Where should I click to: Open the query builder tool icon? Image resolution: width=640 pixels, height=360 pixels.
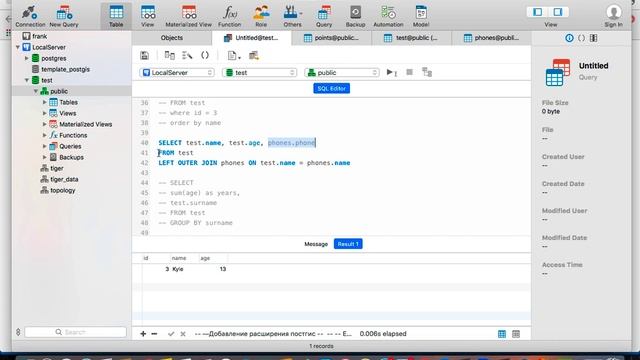pyautogui.click(x=169, y=56)
